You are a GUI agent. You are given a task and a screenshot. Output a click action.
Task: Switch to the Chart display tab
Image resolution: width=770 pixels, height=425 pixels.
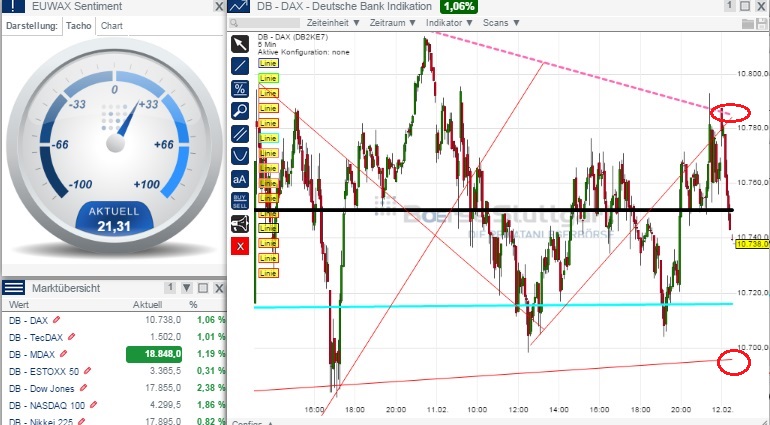click(x=111, y=26)
